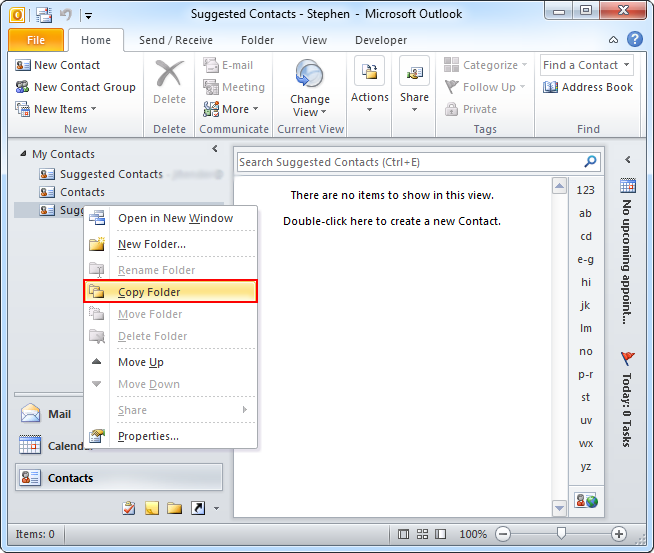Switch to the Folder tab

pos(257,40)
